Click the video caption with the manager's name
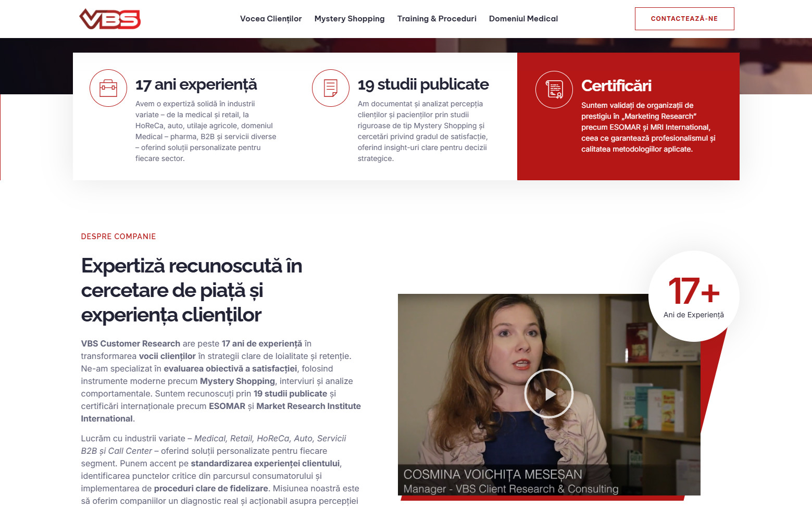The height and width of the screenshot is (508, 812). tap(510, 481)
